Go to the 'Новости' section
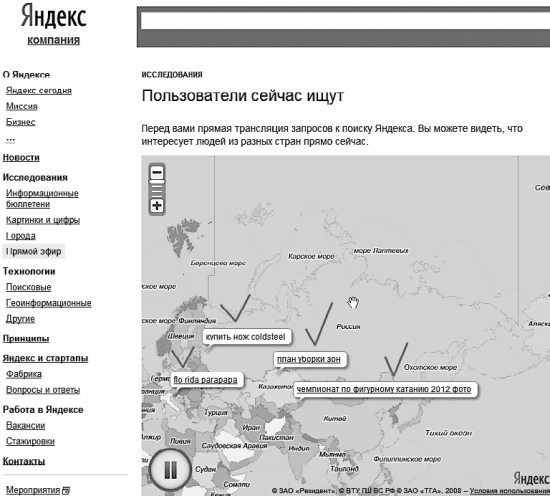Screen dimensions: 550x496 [x=21, y=157]
